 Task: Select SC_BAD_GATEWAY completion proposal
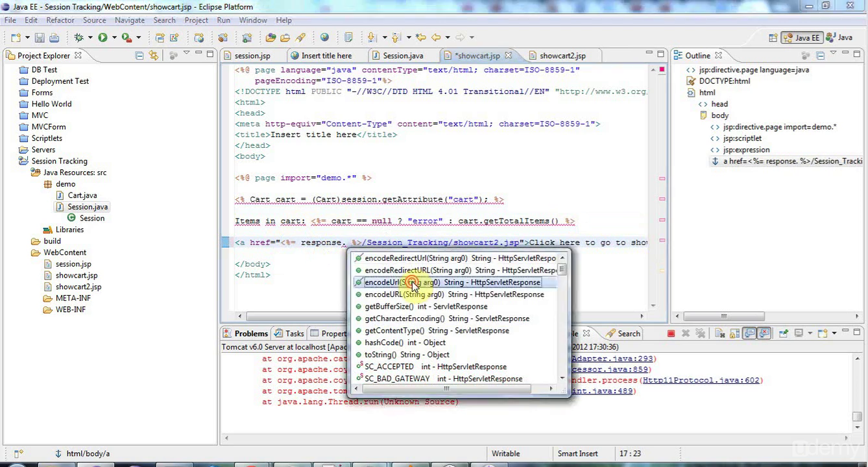pyautogui.click(x=454, y=379)
